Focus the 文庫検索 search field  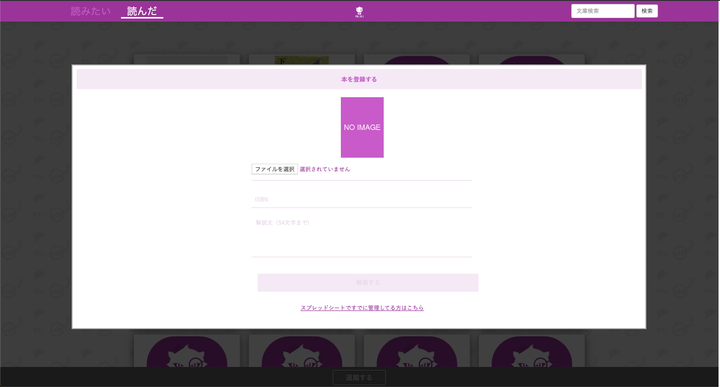point(602,11)
